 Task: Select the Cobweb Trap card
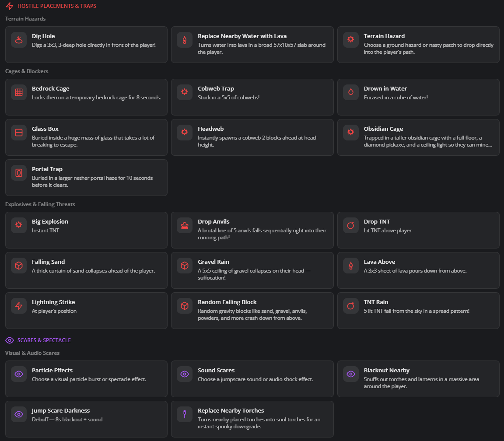pyautogui.click(x=252, y=97)
